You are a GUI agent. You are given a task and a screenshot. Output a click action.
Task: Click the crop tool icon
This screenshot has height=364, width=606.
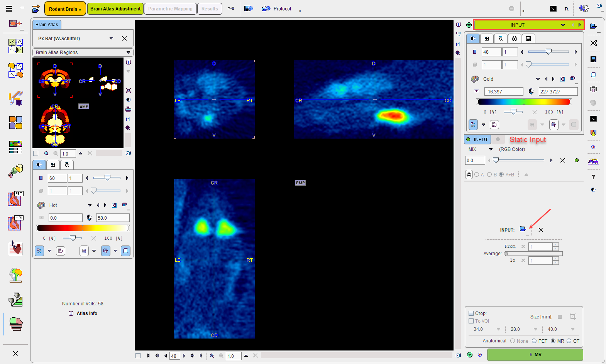pos(573,317)
